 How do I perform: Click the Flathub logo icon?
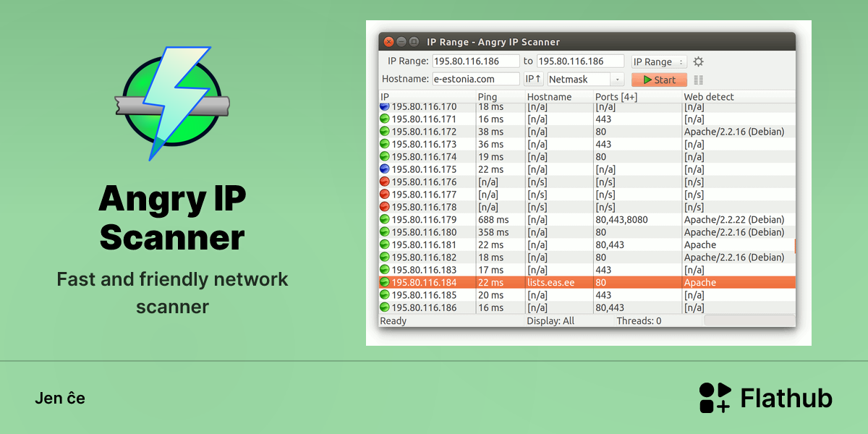(x=715, y=398)
